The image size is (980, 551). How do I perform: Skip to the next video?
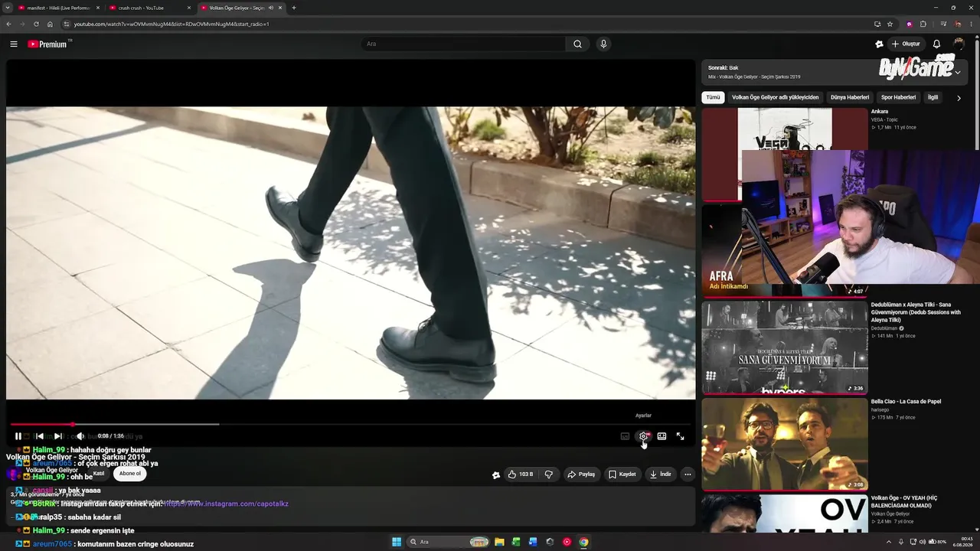[x=58, y=436]
